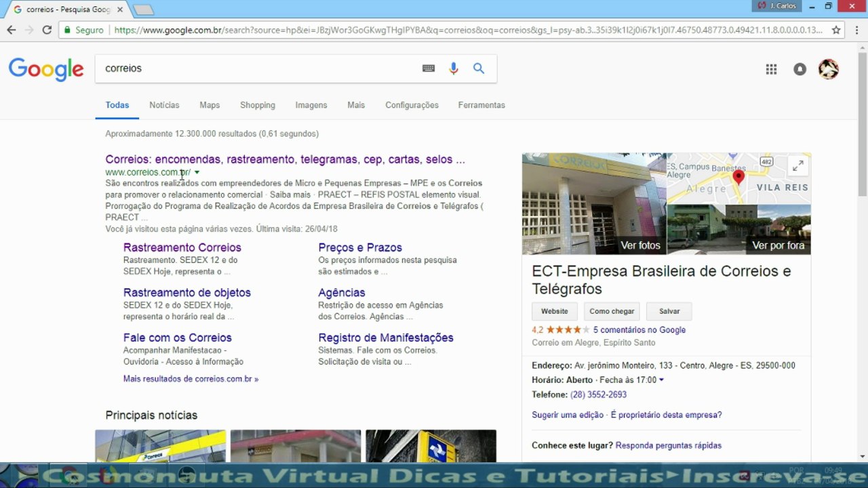Click Sugerir uma edição
The image size is (868, 488).
(568, 415)
